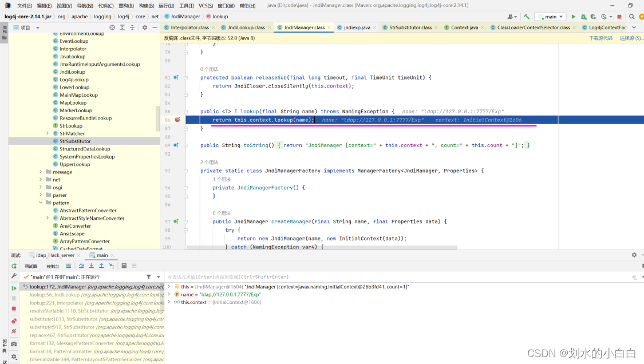Stop the debug session with the red square

14,308
